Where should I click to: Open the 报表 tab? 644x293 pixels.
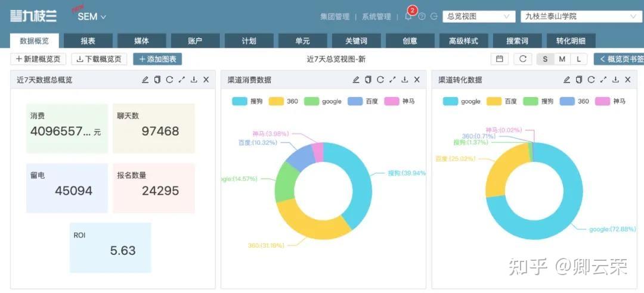pos(88,41)
